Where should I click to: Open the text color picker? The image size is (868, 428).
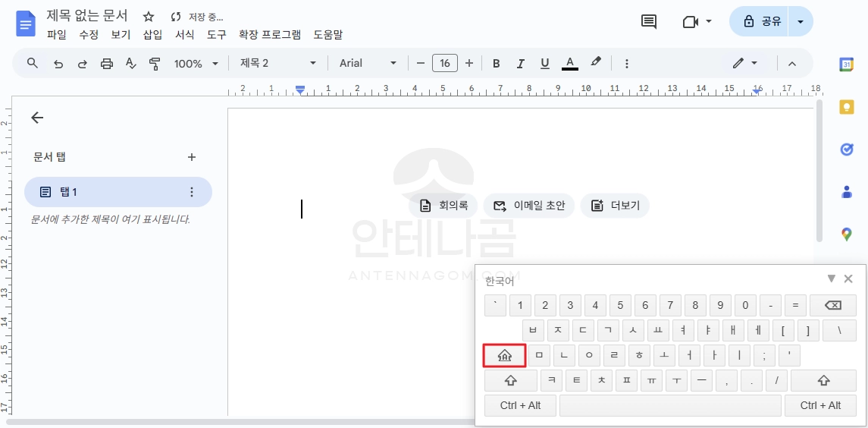coord(570,64)
